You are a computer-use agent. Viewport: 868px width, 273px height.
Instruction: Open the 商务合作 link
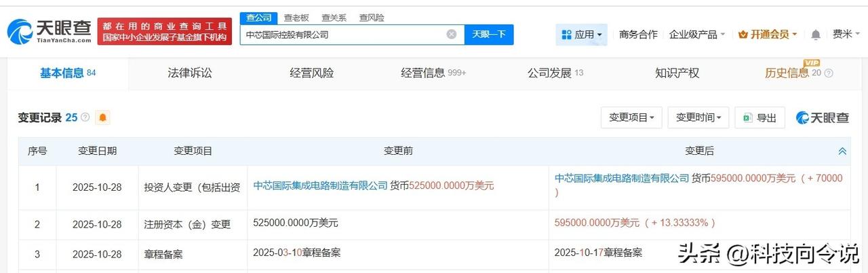[638, 34]
